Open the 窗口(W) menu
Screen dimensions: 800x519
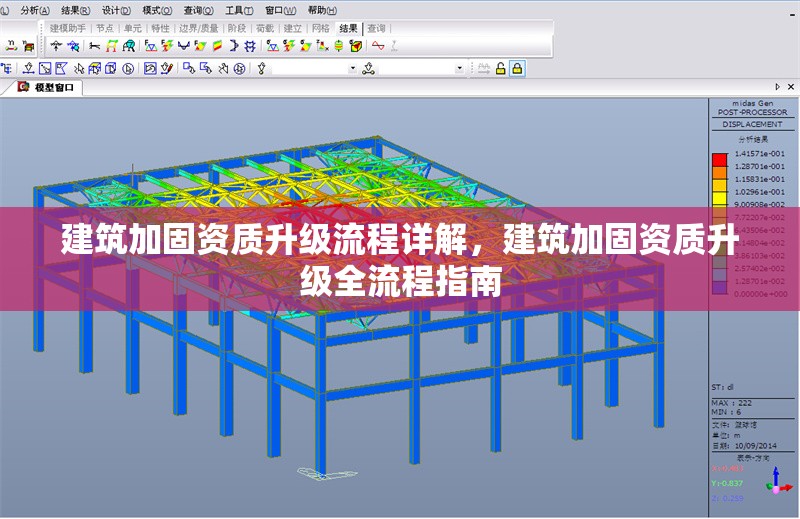[x=281, y=10]
